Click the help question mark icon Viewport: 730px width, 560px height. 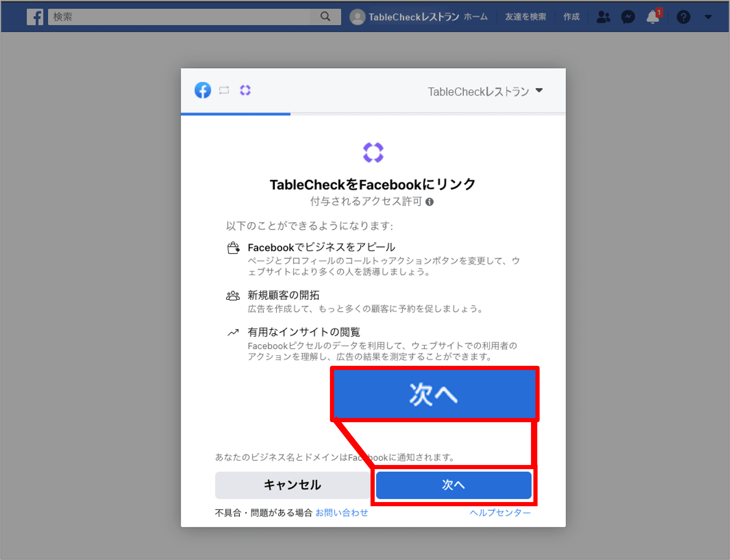tap(683, 17)
